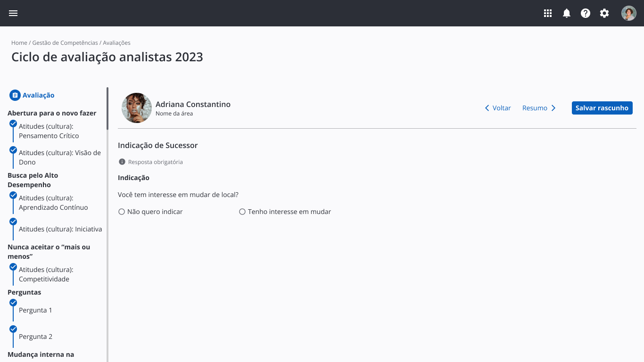
Task: Open the Pergunta 1 step in sidebar
Action: pyautogui.click(x=35, y=310)
